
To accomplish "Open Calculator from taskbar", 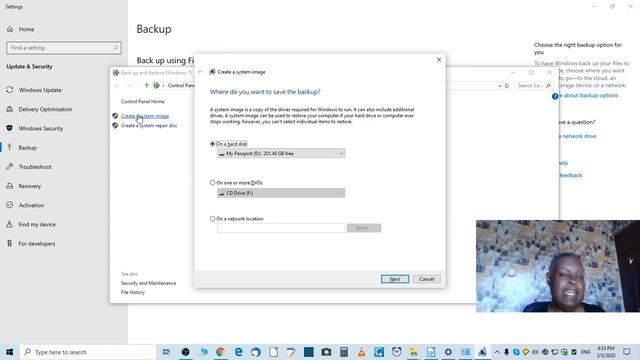I will pyautogui.click(x=344, y=352).
